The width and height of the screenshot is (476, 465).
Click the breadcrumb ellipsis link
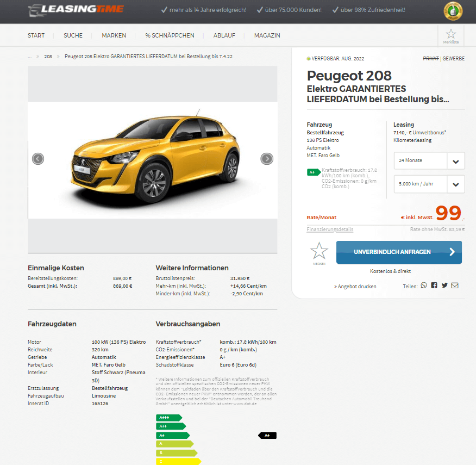(x=30, y=57)
